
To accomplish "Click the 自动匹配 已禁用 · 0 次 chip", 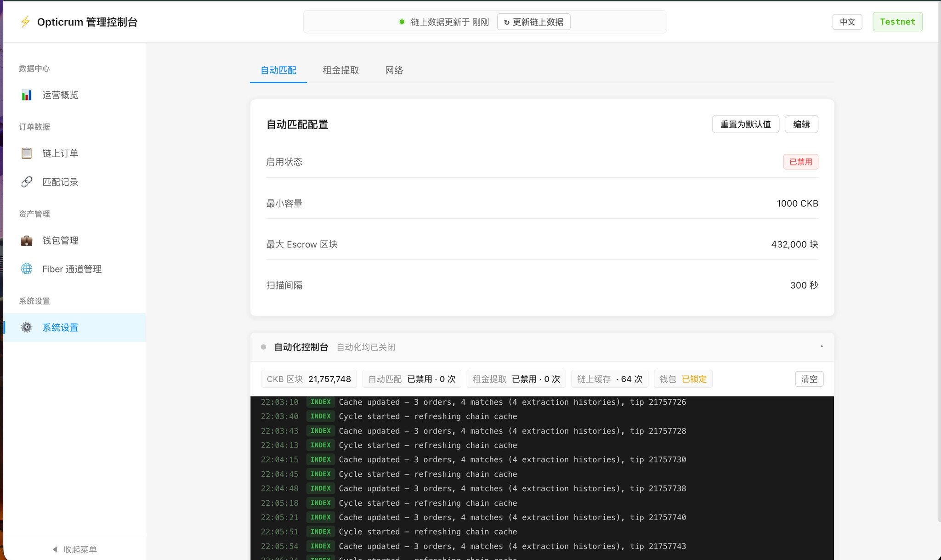I will click(412, 379).
